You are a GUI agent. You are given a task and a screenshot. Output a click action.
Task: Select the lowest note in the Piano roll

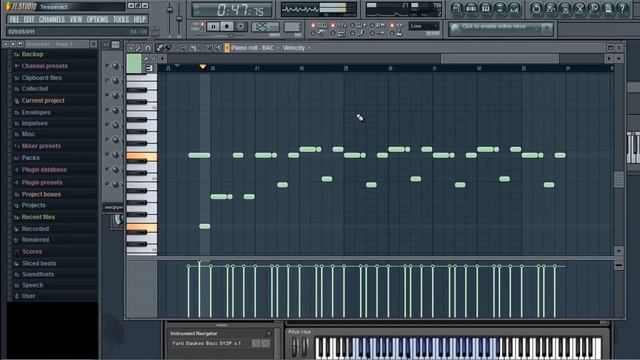pos(205,227)
